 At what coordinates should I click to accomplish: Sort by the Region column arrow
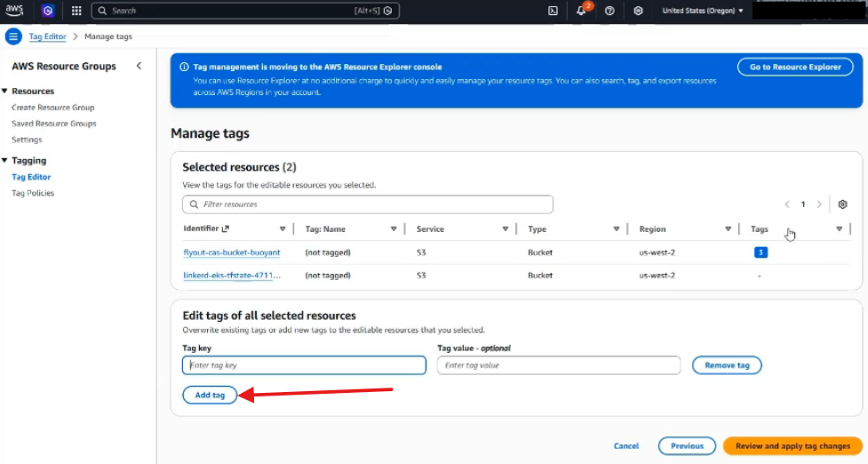pos(728,228)
